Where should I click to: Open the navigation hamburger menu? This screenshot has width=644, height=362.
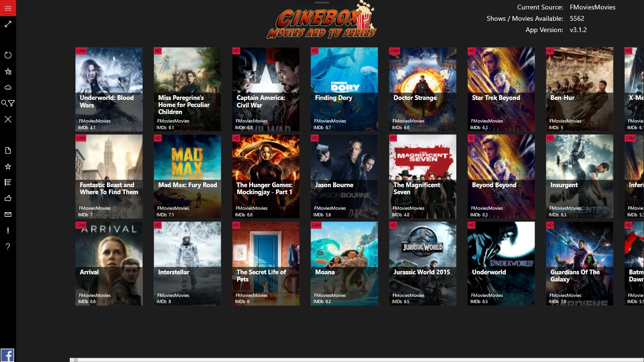click(x=8, y=8)
